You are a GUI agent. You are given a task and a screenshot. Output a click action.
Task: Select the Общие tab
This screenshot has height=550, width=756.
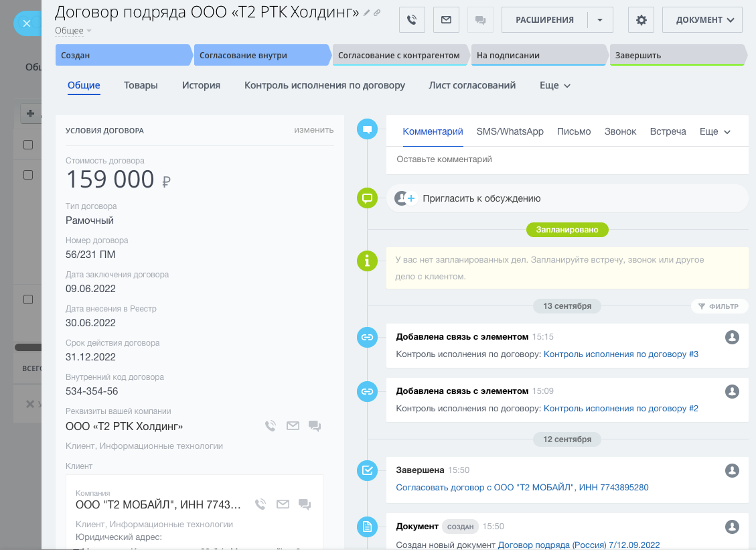coord(84,85)
